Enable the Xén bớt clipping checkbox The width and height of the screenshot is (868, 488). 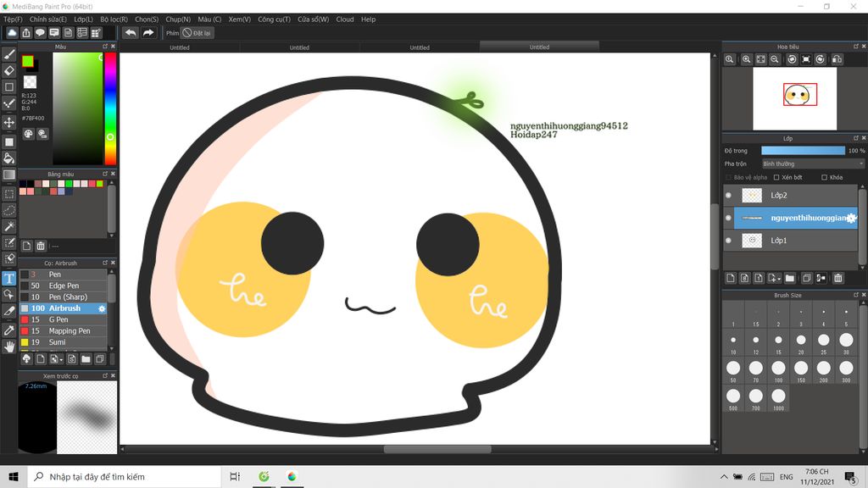point(776,178)
